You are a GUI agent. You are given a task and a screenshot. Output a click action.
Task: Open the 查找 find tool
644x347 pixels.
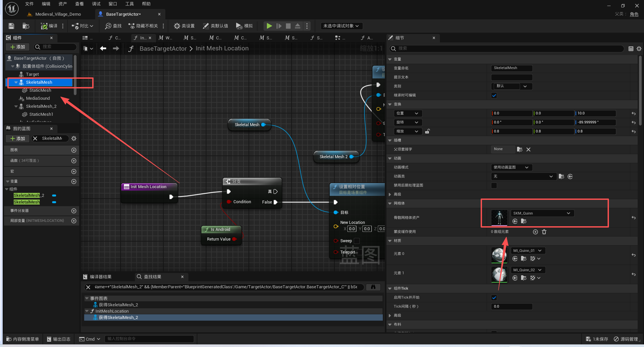pos(113,26)
